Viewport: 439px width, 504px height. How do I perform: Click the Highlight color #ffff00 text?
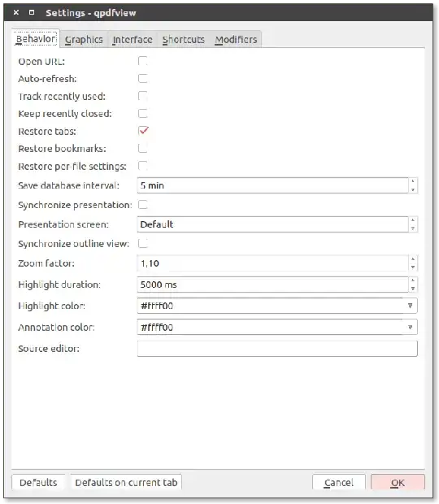pos(157,306)
